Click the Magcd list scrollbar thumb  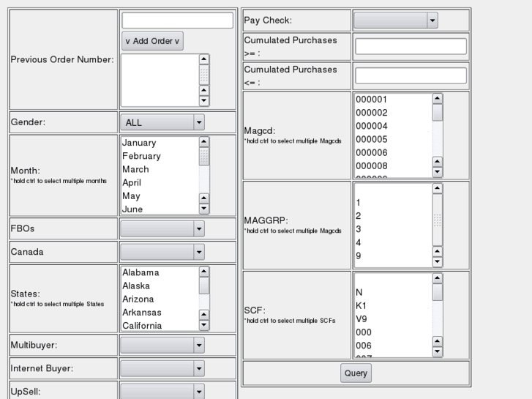click(438, 112)
